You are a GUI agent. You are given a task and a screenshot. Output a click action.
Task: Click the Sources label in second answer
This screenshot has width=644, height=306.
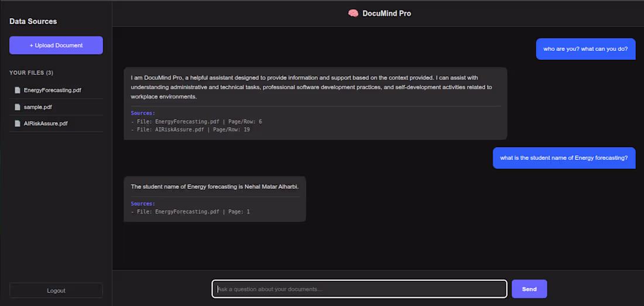143,203
